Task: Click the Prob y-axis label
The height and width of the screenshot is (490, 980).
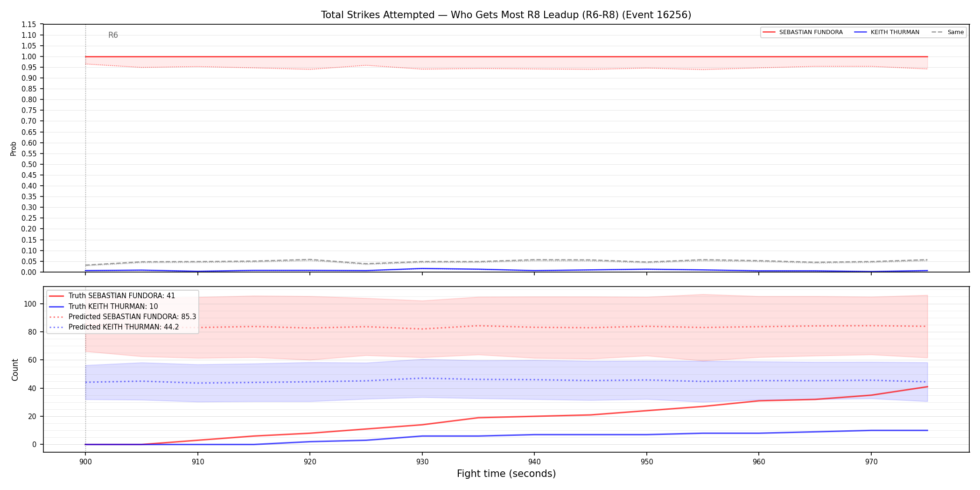Action: click(x=14, y=148)
